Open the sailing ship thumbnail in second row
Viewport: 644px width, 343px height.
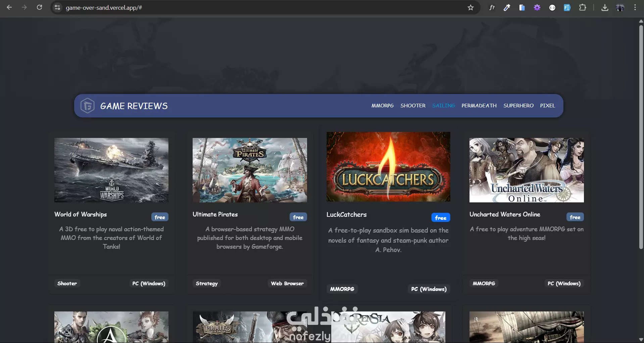pyautogui.click(x=527, y=327)
